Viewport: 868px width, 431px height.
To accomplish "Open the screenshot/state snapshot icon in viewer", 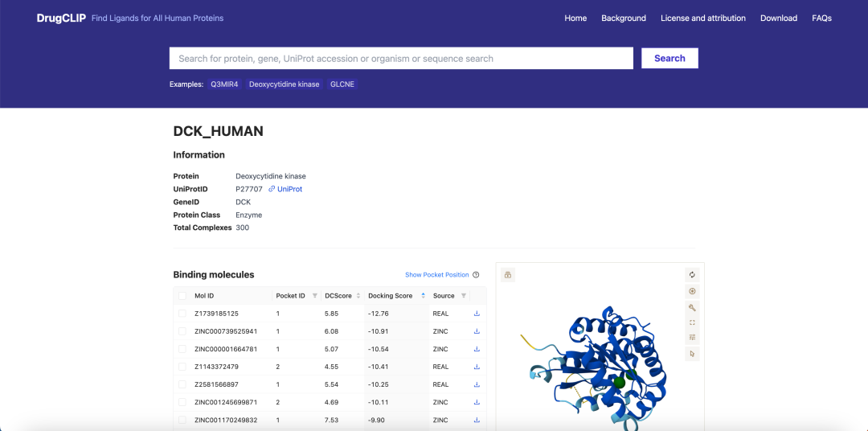I will pos(692,291).
